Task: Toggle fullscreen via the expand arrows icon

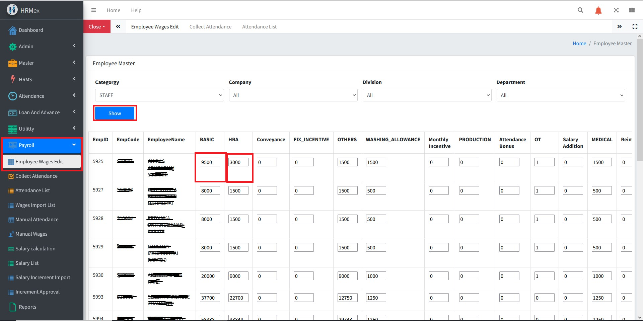Action: [x=616, y=10]
